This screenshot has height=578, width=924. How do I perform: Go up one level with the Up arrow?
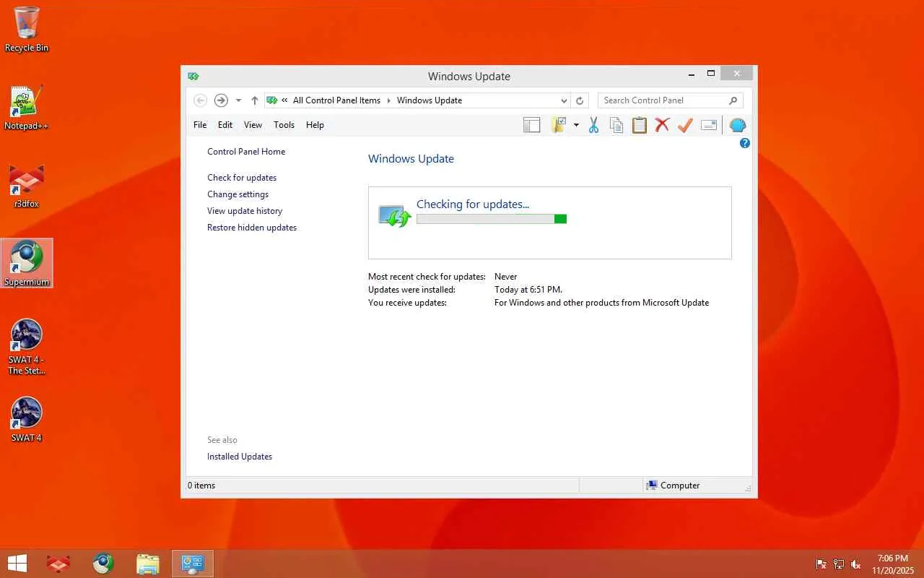(254, 100)
